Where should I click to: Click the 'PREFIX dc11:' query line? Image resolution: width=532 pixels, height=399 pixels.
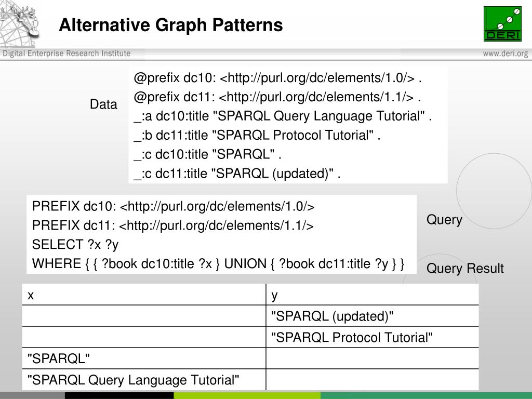172,225
